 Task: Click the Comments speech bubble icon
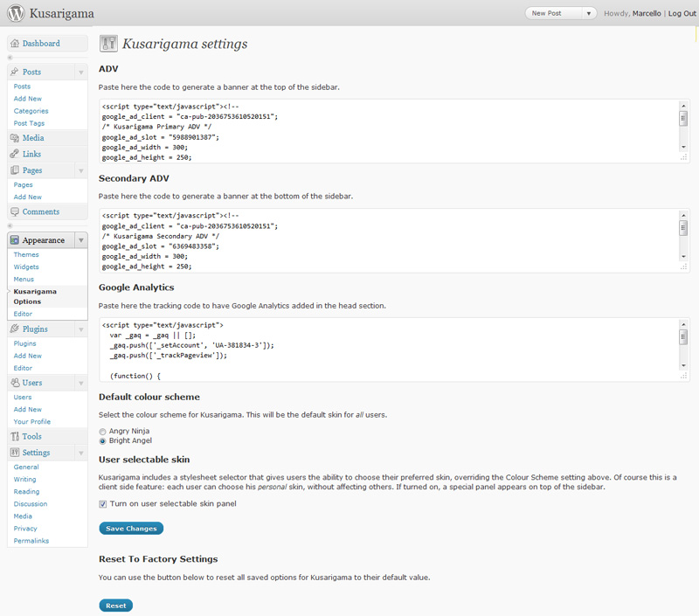point(15,211)
